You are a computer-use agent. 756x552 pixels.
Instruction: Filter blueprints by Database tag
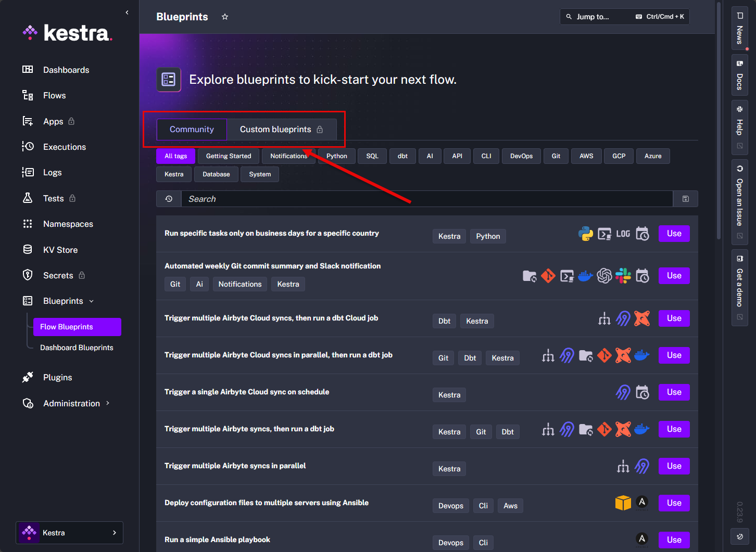click(x=216, y=174)
